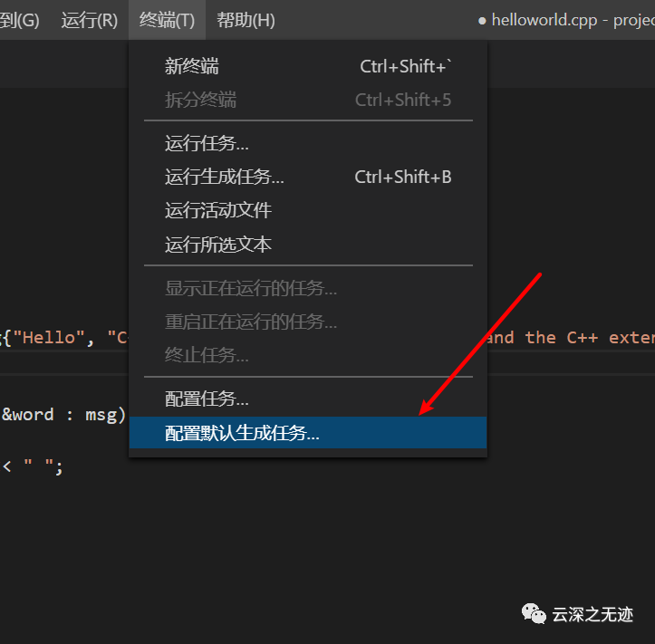Click the msg) variable in the for loop

[105, 416]
